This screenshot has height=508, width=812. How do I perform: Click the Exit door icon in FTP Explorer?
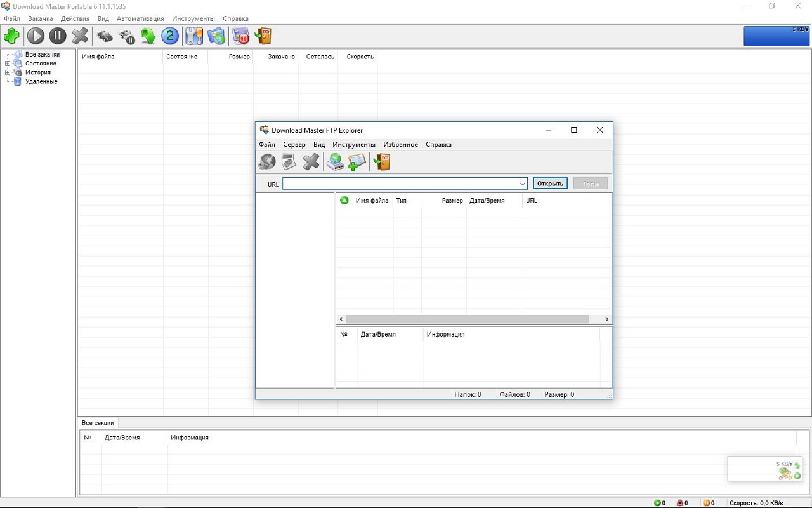tap(382, 162)
